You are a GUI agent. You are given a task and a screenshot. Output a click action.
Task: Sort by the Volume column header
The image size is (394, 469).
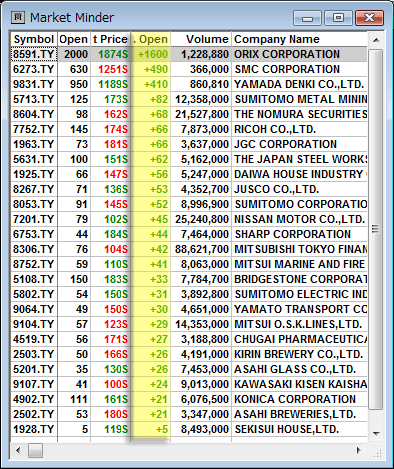201,39
